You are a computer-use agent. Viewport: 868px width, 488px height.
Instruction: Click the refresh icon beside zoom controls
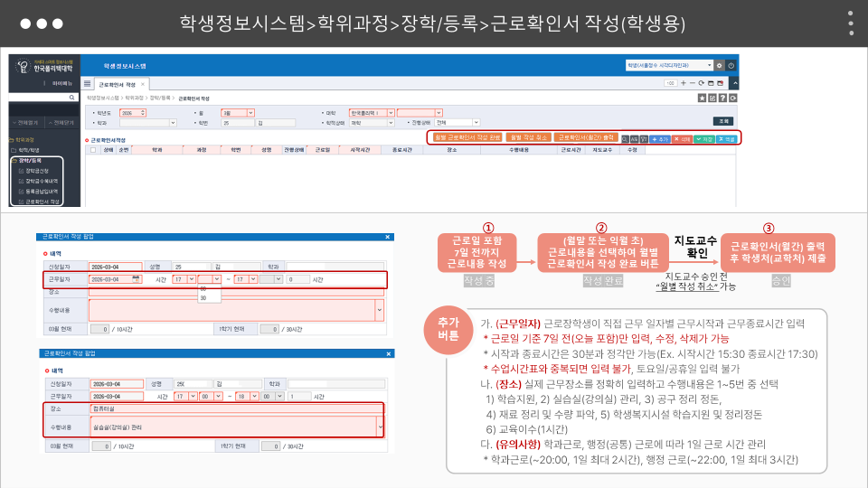click(701, 82)
